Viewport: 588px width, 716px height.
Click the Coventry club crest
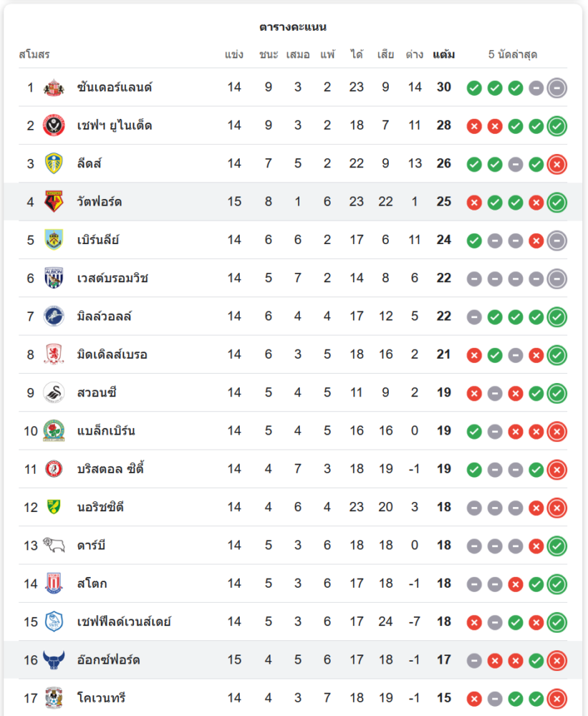pyautogui.click(x=54, y=697)
